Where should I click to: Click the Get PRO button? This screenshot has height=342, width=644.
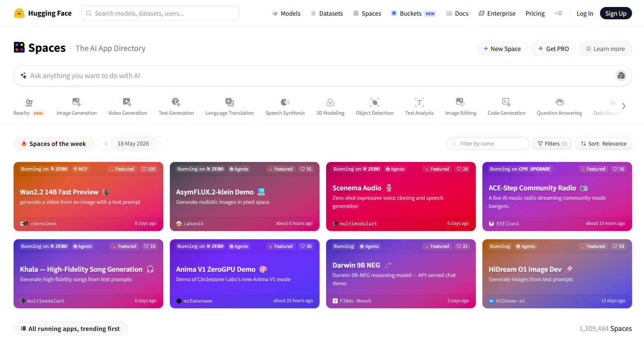(553, 49)
